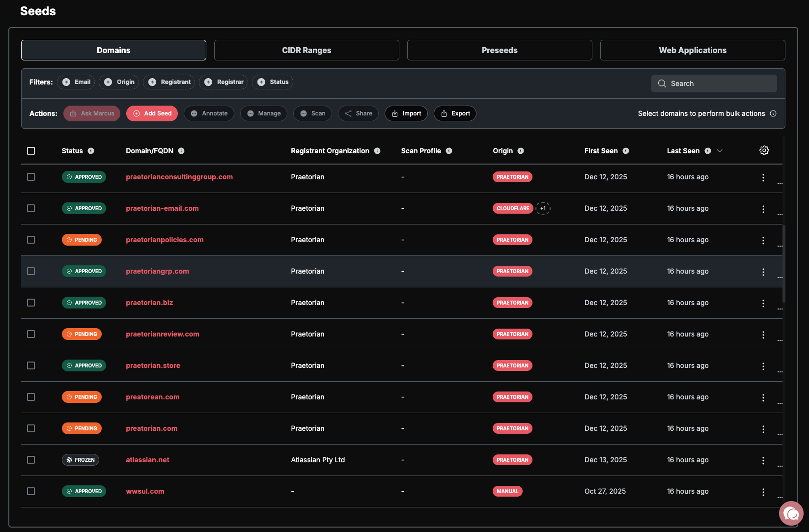Click info icon beside Status column header
The height and width of the screenshot is (532, 809).
pos(91,151)
